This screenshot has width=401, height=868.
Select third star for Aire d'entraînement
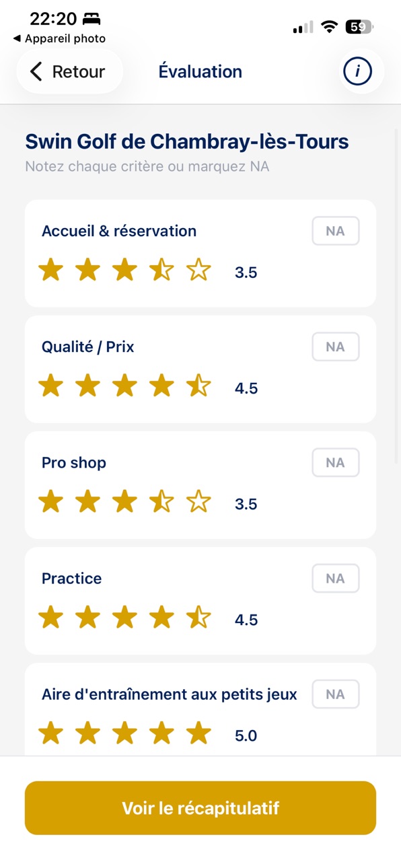pos(124,734)
